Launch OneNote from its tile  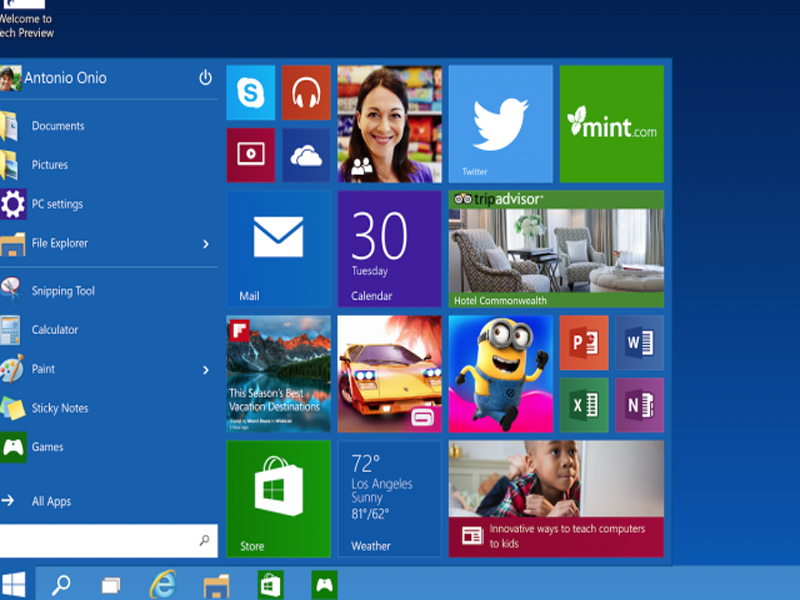coord(640,405)
